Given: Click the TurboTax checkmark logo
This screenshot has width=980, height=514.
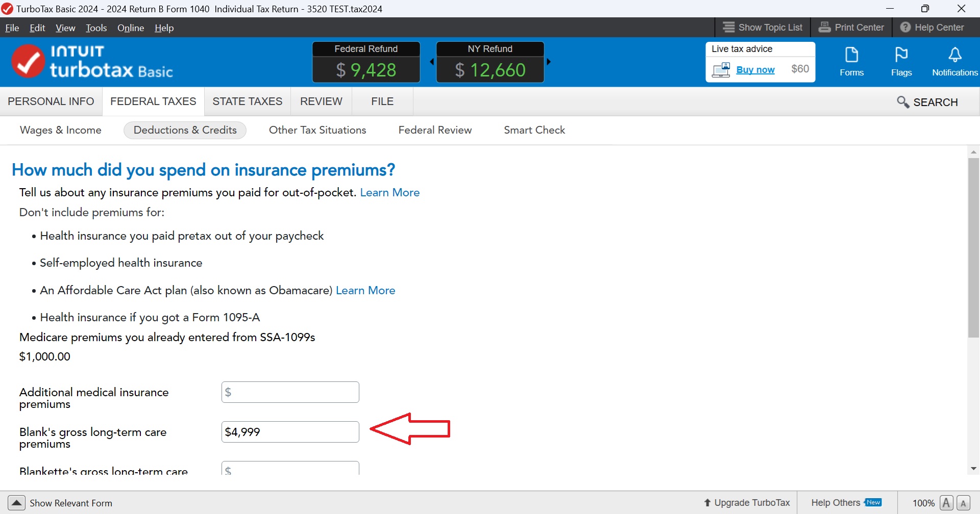Looking at the screenshot, I should point(28,61).
